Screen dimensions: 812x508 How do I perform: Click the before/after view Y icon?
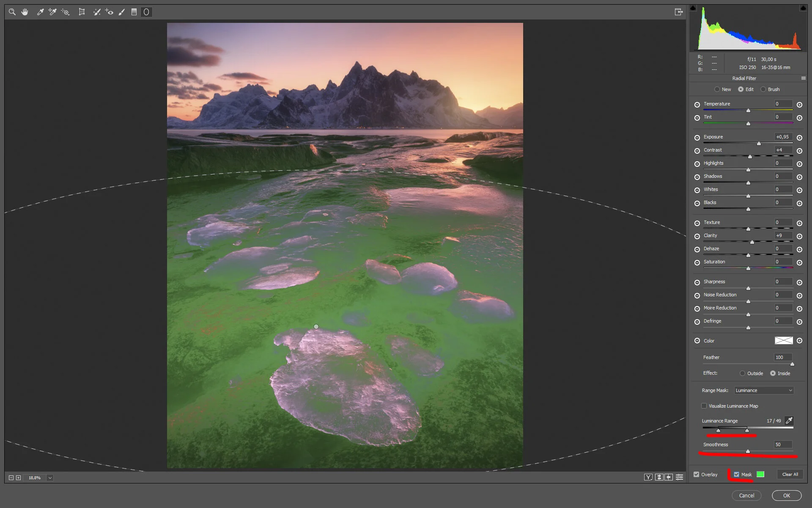point(648,477)
